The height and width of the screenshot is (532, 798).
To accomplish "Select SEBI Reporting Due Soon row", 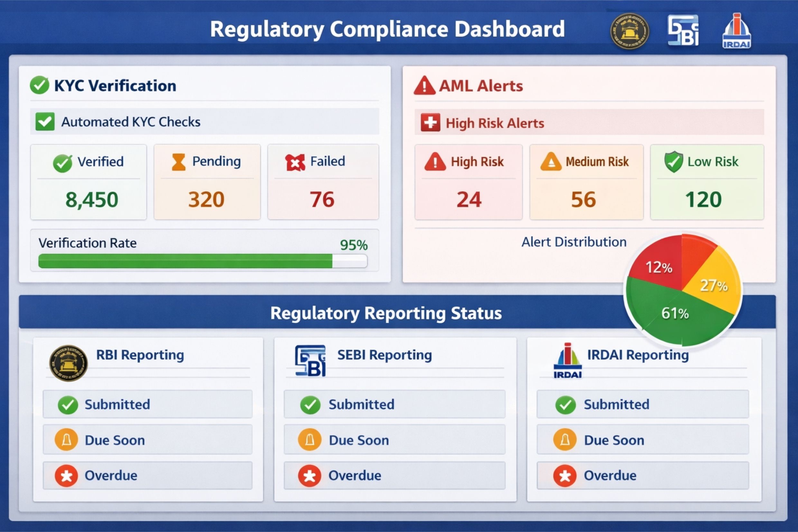I will click(394, 440).
